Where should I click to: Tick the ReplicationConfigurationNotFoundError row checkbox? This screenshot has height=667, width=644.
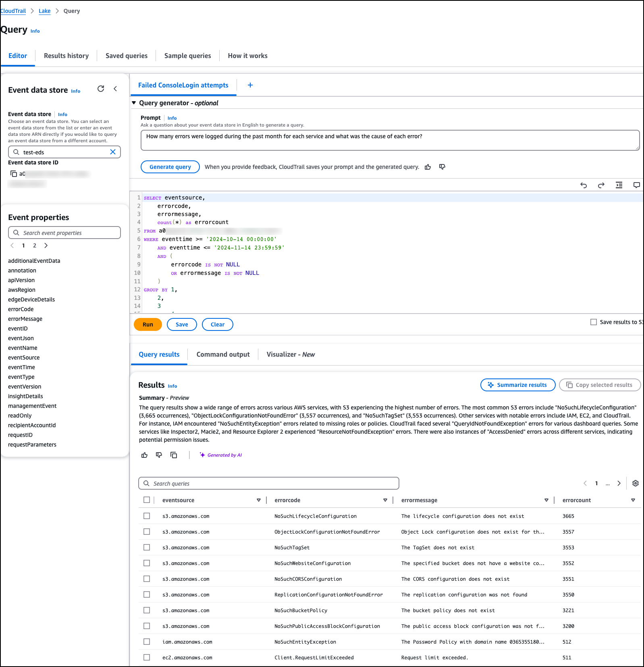pos(147,594)
